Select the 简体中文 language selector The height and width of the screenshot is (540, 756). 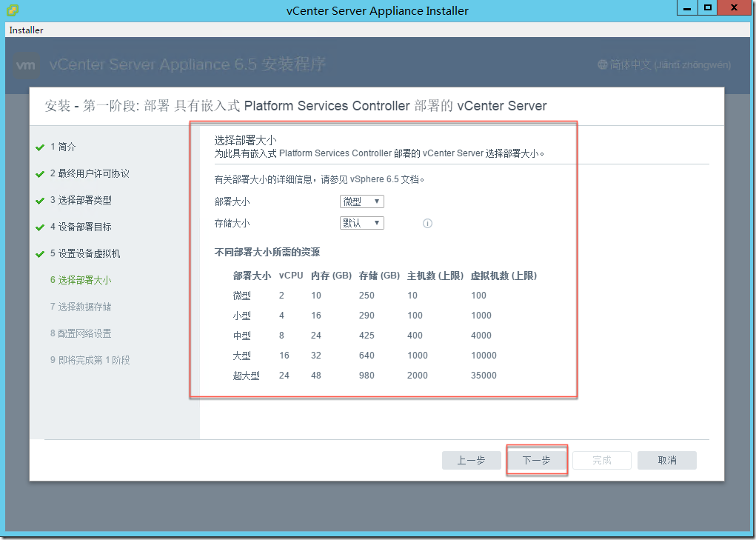coord(664,64)
